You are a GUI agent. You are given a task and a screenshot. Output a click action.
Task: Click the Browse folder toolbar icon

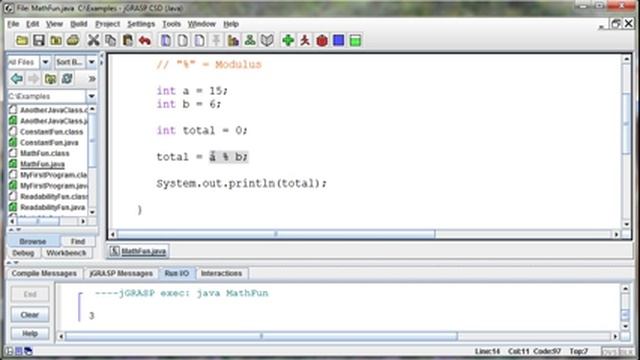pyautogui.click(x=56, y=40)
